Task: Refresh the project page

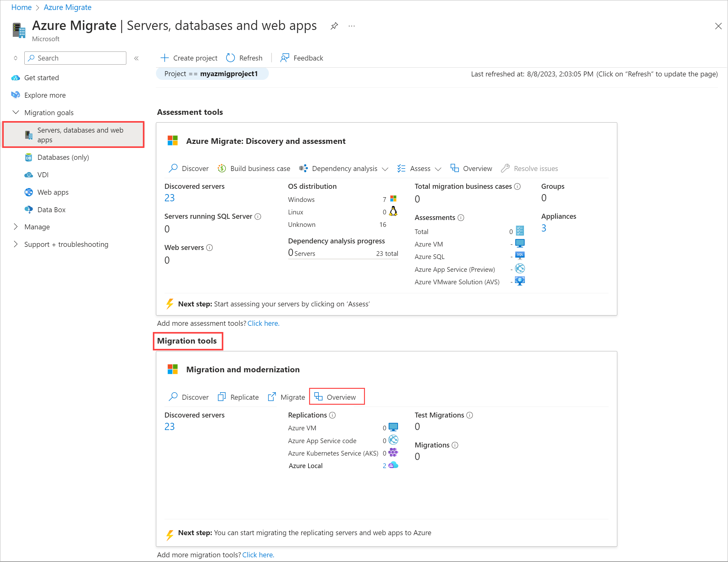Action: pyautogui.click(x=244, y=58)
